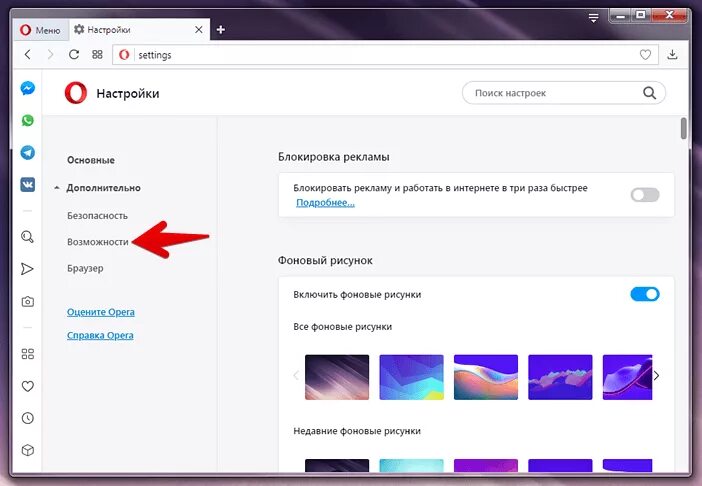Select Основные settings section
The height and width of the screenshot is (486, 702).
pos(91,160)
